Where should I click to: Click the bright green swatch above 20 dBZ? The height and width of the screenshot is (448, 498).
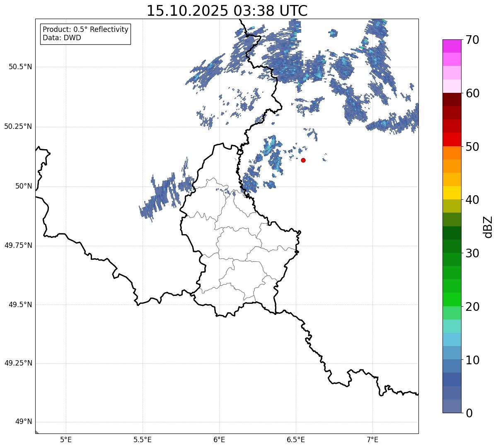452,299
